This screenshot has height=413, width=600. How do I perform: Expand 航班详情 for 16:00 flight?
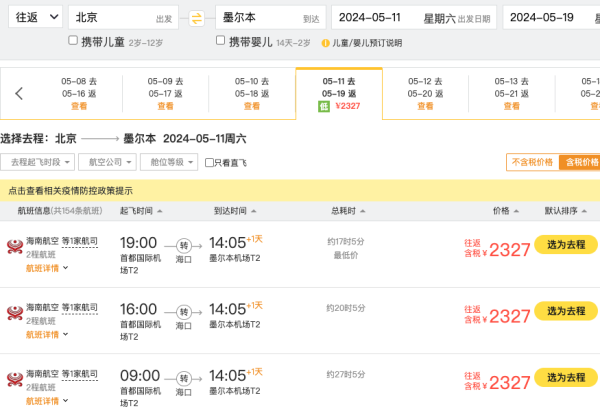pos(47,335)
